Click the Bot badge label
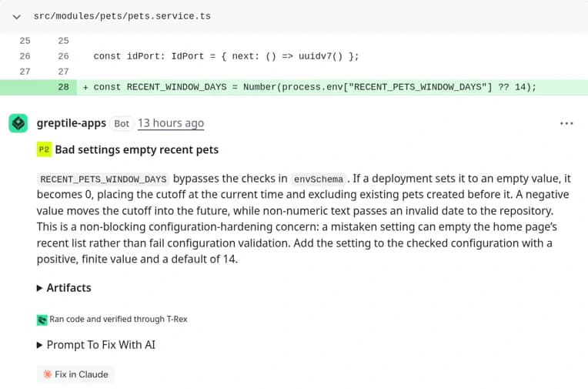This screenshot has height=389, width=588. 122,123
